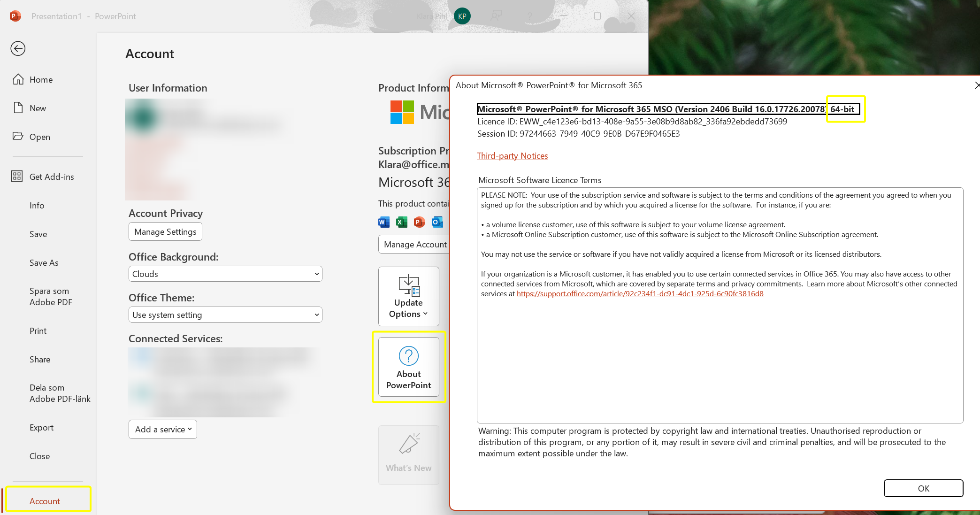Click the back arrow to return to the presentation
This screenshot has width=980, height=515.
click(x=18, y=48)
